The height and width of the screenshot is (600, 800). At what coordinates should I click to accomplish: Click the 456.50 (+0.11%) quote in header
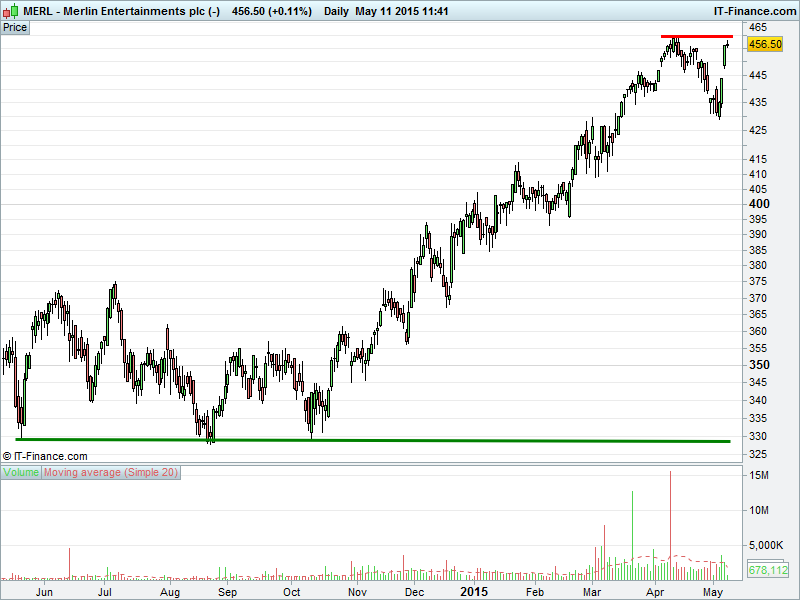[271, 11]
